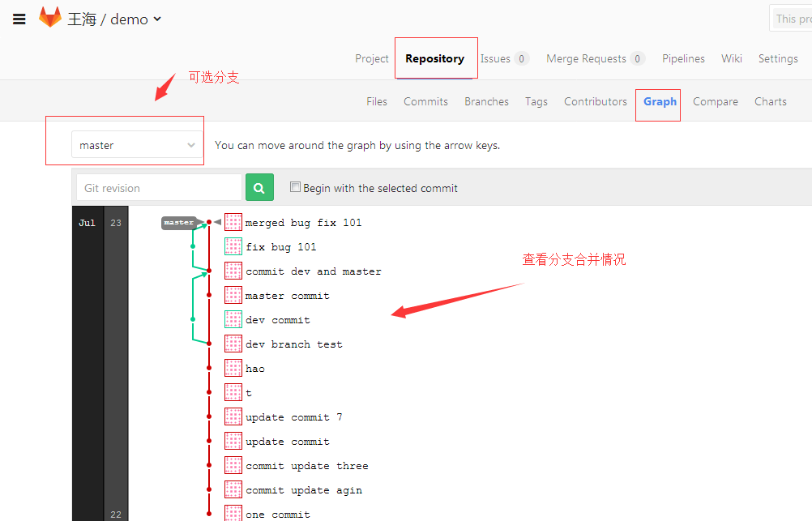Image resolution: width=812 pixels, height=521 pixels.
Task: Click avatar beside 'update commit 7'
Action: pyautogui.click(x=233, y=416)
